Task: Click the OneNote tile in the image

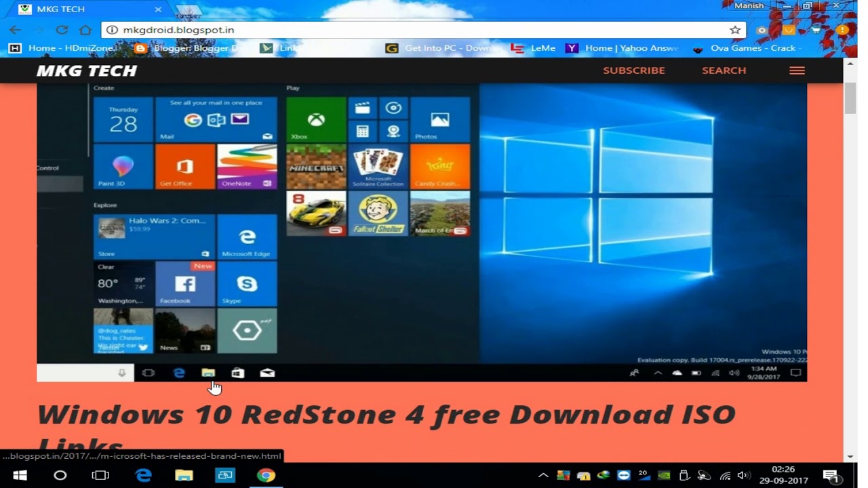Action: [247, 166]
